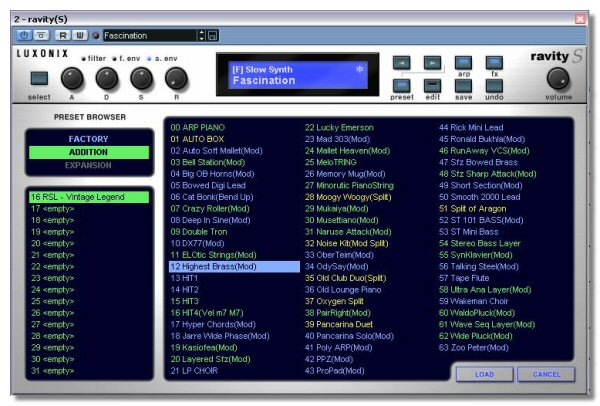Click the undo button
This screenshot has height=406, width=600.
(x=494, y=86)
